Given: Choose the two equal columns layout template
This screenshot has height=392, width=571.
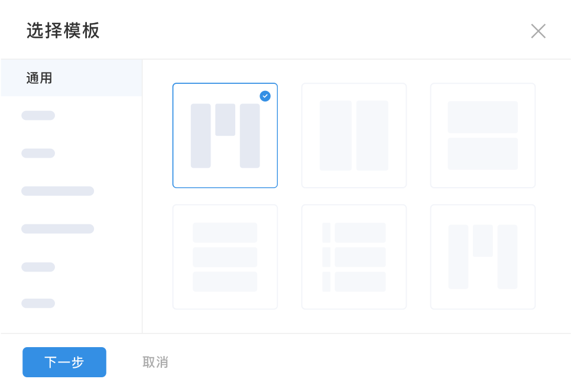Looking at the screenshot, I should pyautogui.click(x=353, y=136).
